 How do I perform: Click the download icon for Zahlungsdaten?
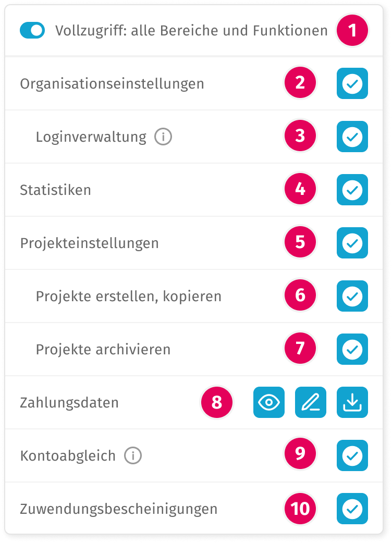352,402
